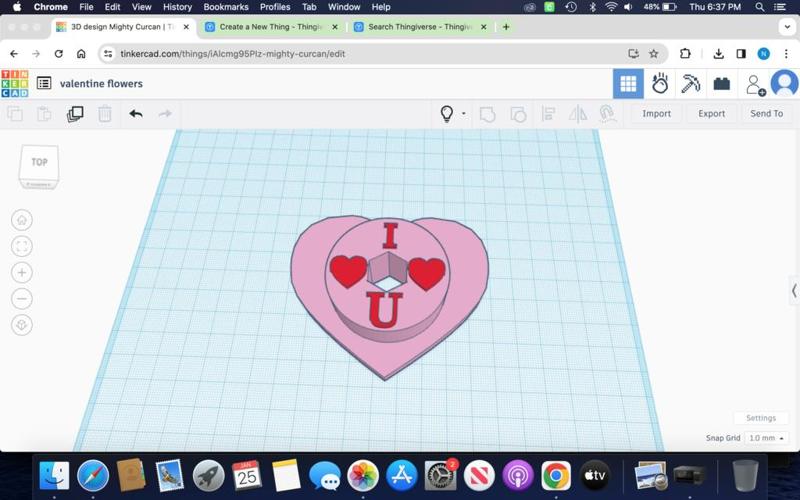
Task: Open the Sim Lab workspace icon
Action: (659, 84)
